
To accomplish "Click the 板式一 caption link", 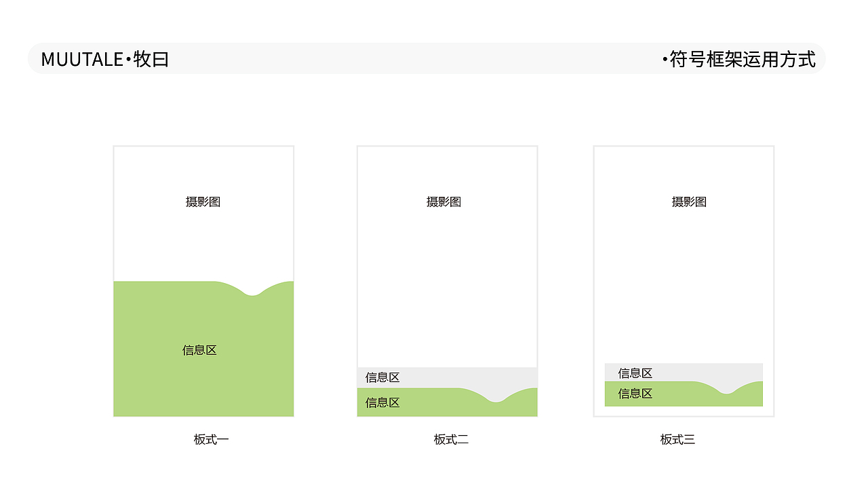I will 210,440.
